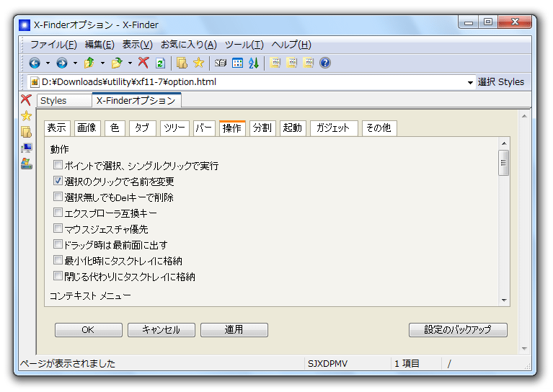
Task: Click the 適用 button
Action: coord(234,329)
